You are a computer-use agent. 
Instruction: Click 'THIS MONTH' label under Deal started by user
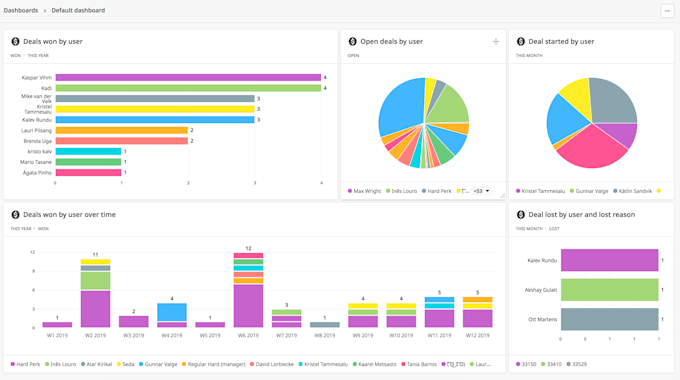(529, 56)
